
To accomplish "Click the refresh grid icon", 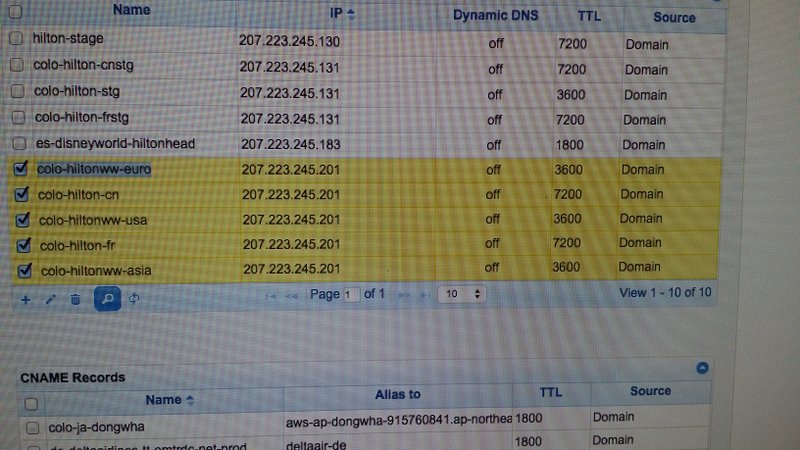I will point(134,298).
